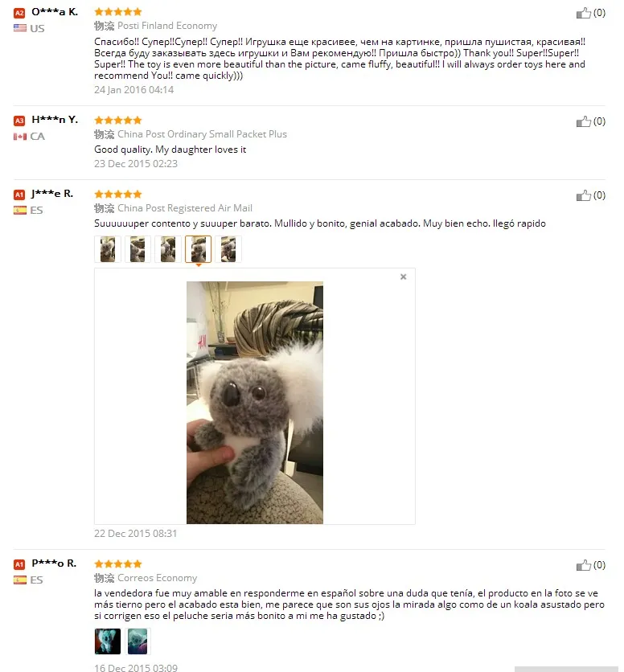624x672 pixels.
Task: Open third koala thumbnail in J***e R.'s review
Action: pyautogui.click(x=168, y=249)
